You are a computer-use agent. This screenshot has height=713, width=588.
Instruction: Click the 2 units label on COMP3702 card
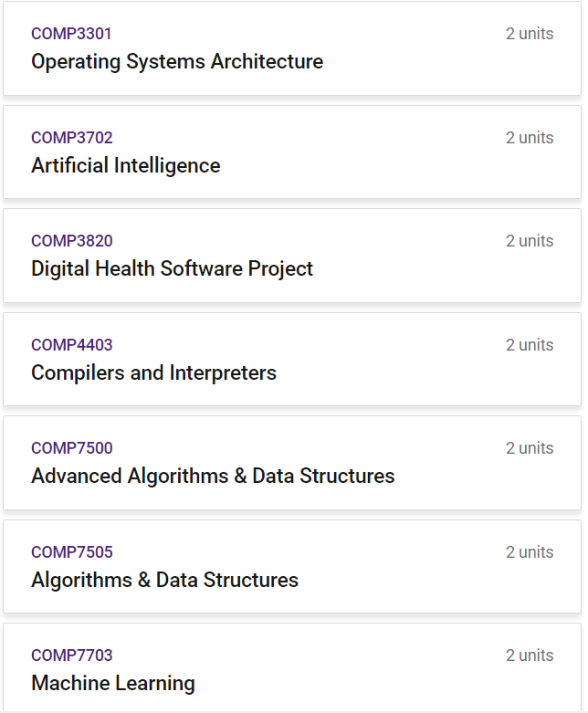coord(530,138)
